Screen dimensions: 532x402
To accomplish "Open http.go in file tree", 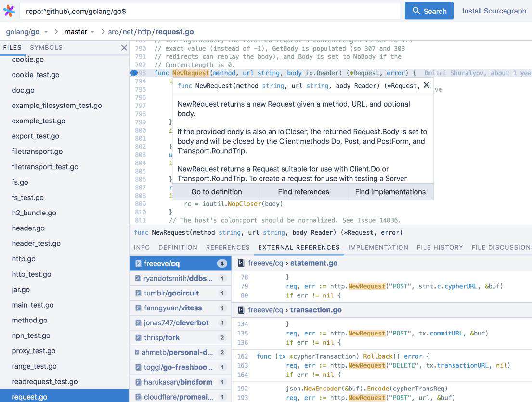I will [x=24, y=259].
